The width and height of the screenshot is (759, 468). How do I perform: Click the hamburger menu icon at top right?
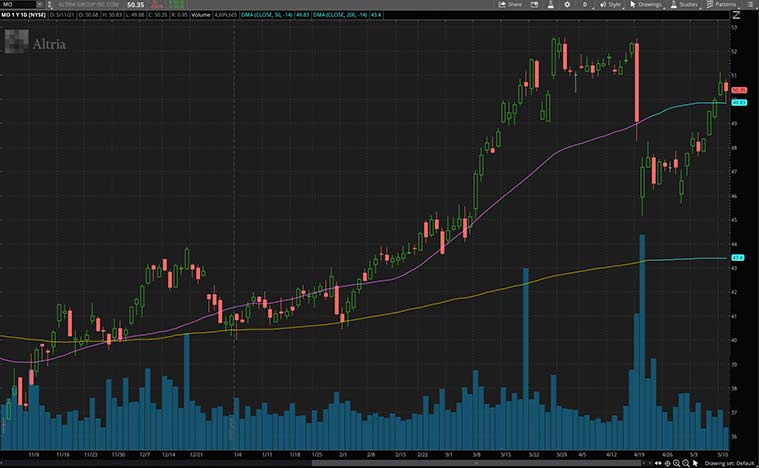click(x=750, y=4)
